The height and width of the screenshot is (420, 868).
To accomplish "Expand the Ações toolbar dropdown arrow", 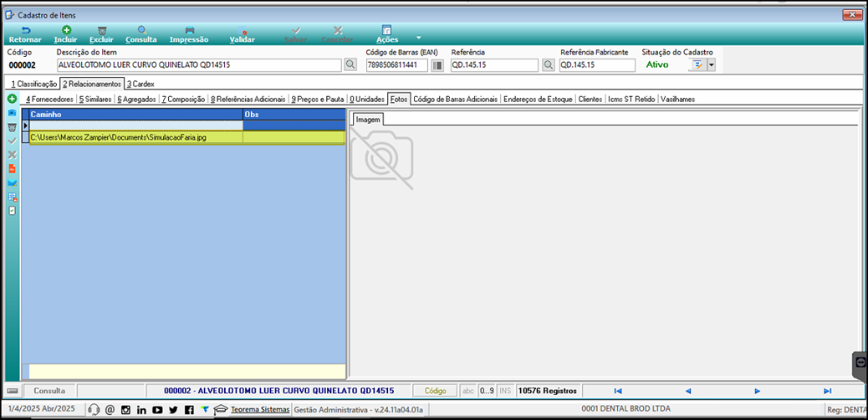I will coord(418,38).
